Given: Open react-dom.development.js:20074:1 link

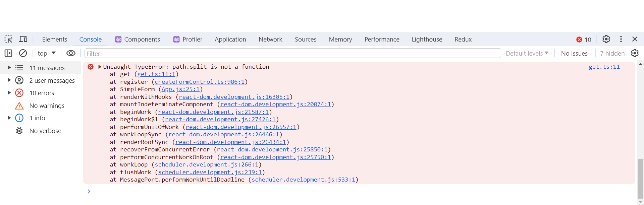Looking at the screenshot, I should 276,104.
